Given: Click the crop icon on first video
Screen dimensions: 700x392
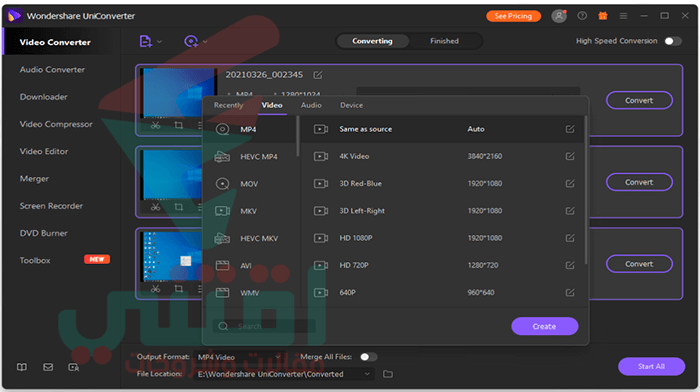Looking at the screenshot, I should tap(179, 125).
